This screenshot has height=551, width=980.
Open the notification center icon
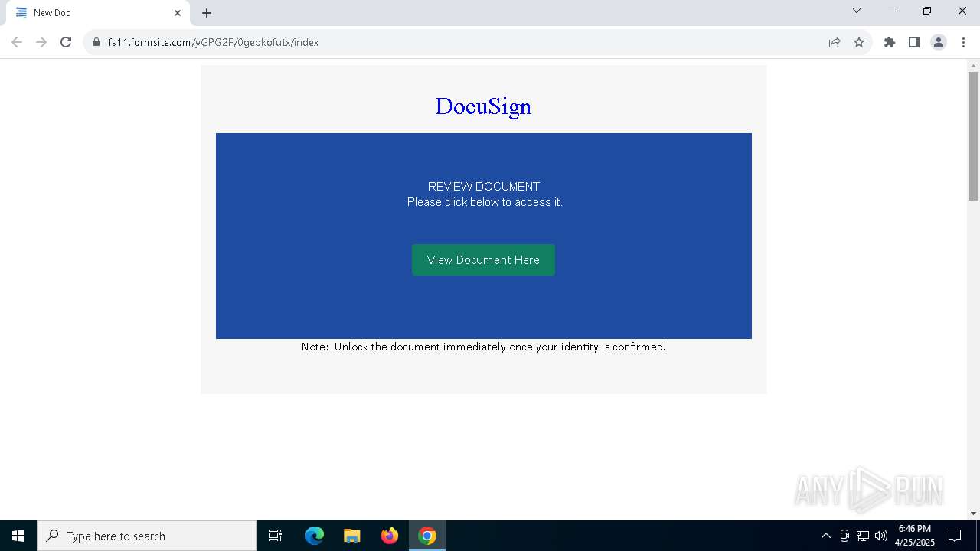(955, 536)
